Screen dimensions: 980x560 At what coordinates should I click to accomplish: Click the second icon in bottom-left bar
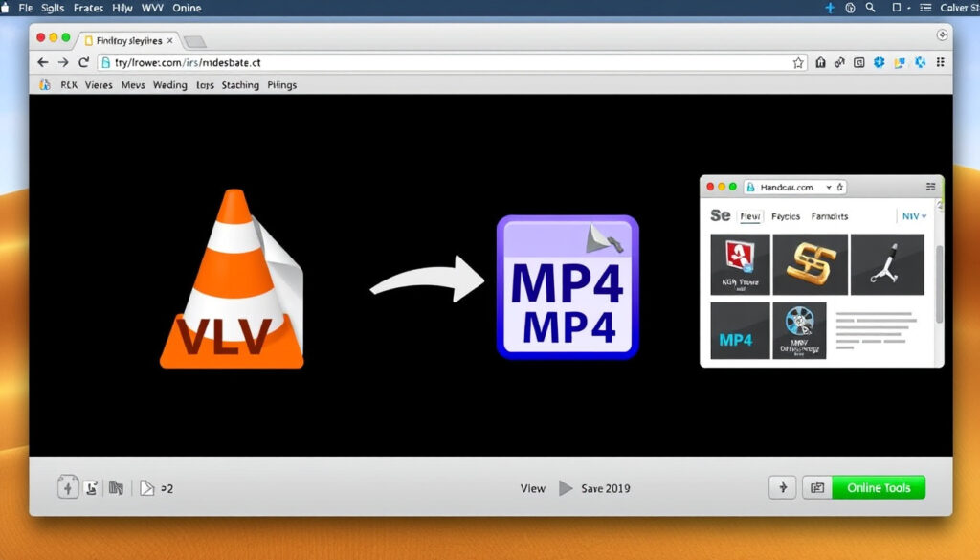[x=91, y=488]
